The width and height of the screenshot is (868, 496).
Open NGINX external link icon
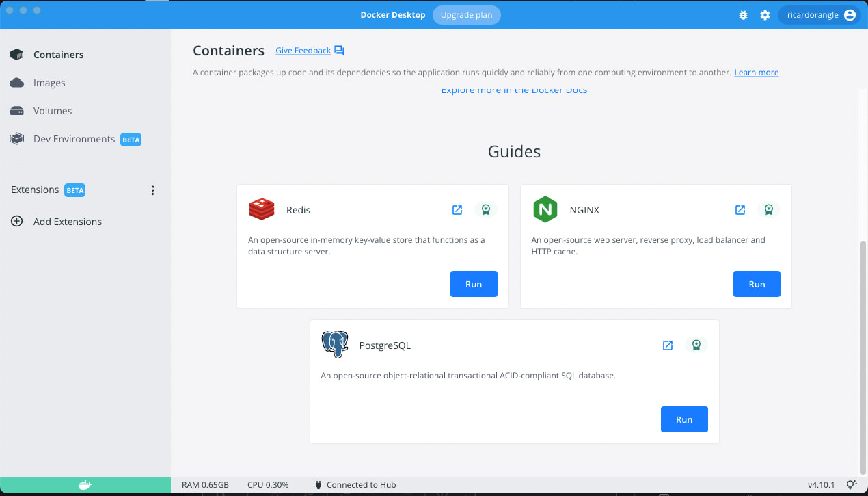(x=740, y=210)
